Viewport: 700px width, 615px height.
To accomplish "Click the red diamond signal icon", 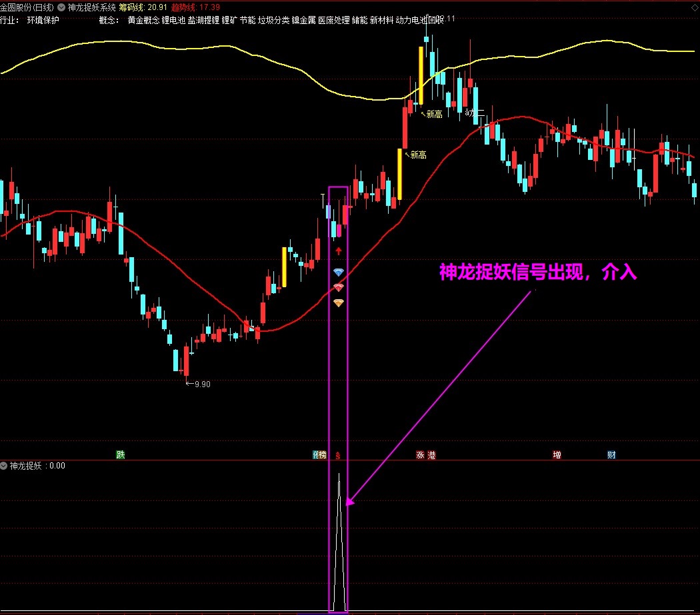I will [x=339, y=287].
